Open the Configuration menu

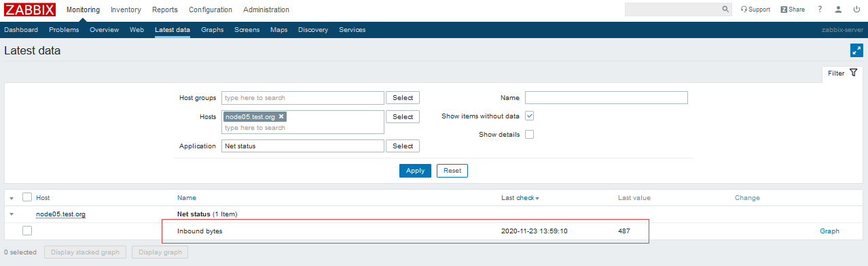211,10
